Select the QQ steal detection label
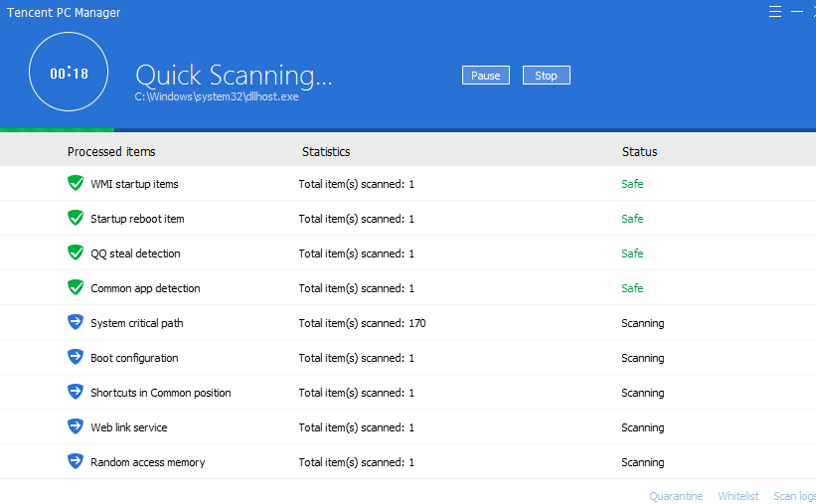Viewport: 816px width, 504px height. coord(135,253)
